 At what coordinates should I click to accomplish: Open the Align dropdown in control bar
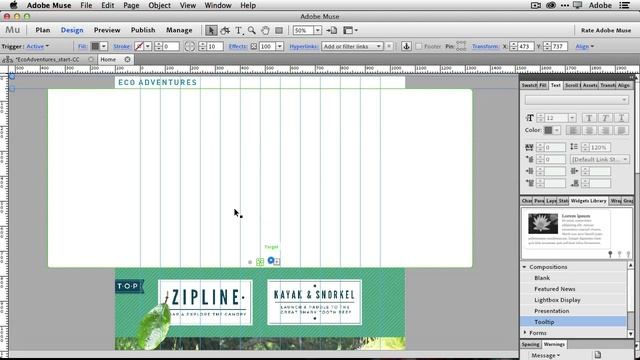[585, 47]
